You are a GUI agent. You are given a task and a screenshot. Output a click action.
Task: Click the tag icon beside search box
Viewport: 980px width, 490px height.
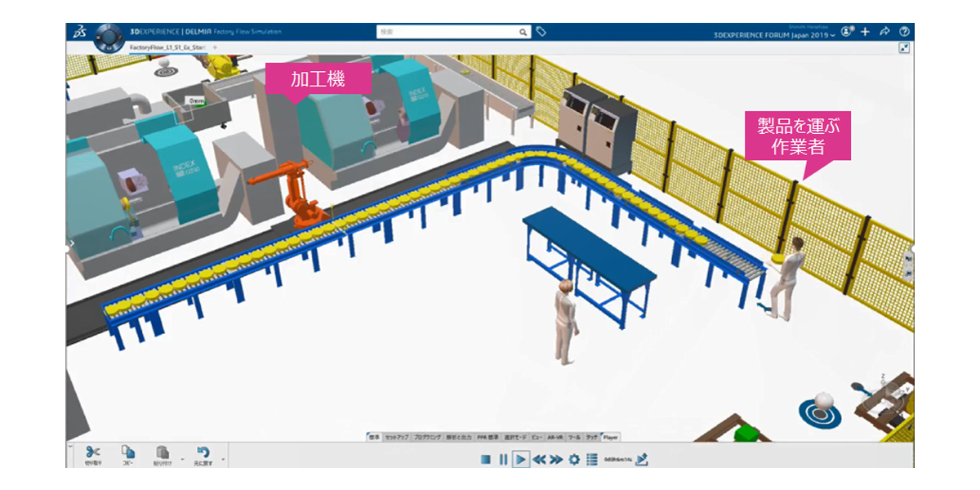click(541, 32)
